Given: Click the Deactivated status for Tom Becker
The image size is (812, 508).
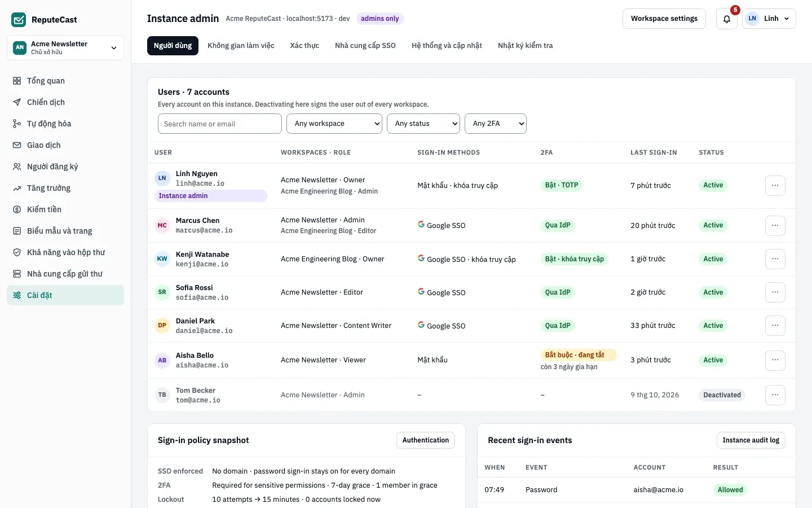Looking at the screenshot, I should coord(722,395).
